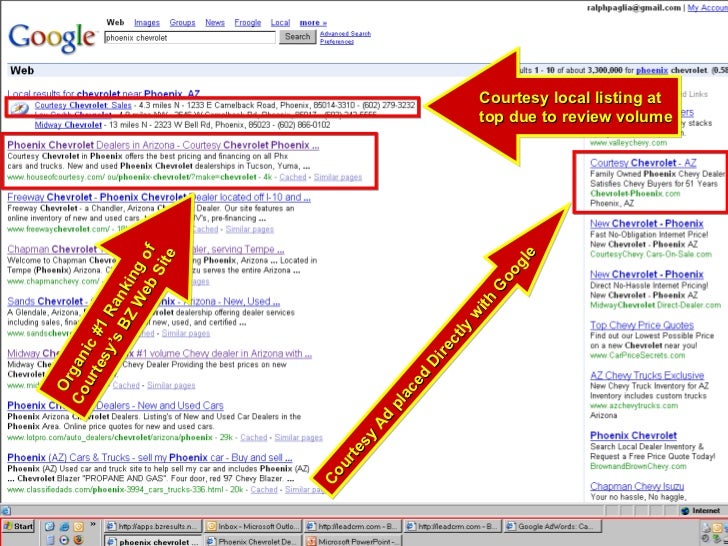
Task: Open the Advanced Search link
Action: pyautogui.click(x=345, y=33)
